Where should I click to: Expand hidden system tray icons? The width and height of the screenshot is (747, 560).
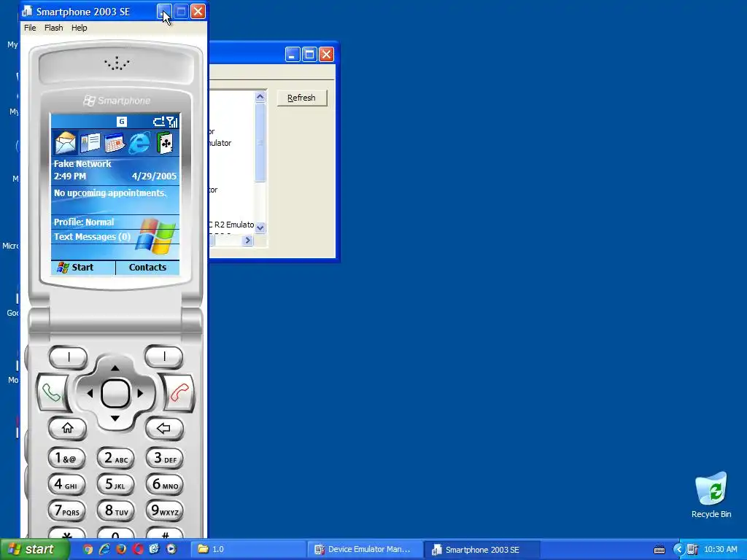(x=678, y=550)
